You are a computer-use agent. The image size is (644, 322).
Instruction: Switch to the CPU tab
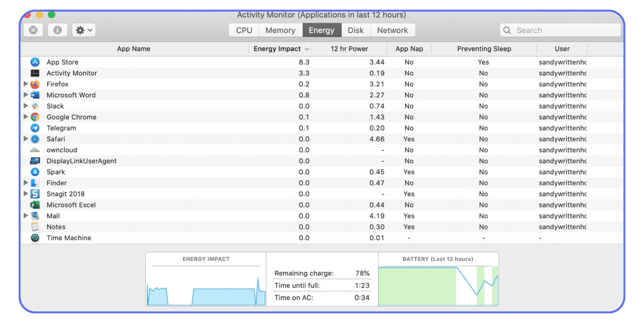pos(244,30)
